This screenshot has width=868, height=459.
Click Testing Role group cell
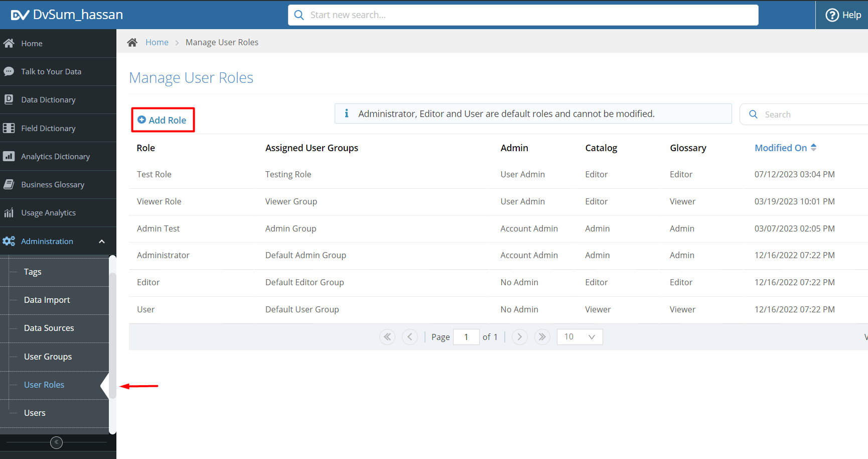tap(288, 174)
